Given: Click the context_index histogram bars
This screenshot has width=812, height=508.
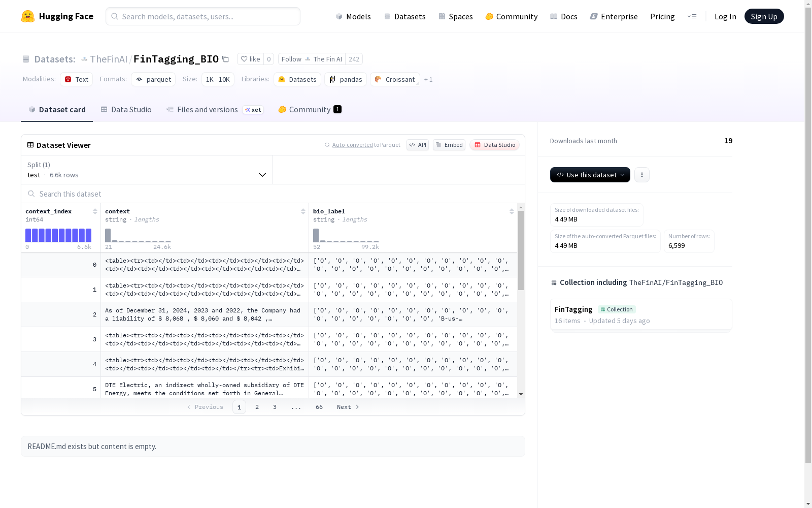Looking at the screenshot, I should tap(58, 235).
